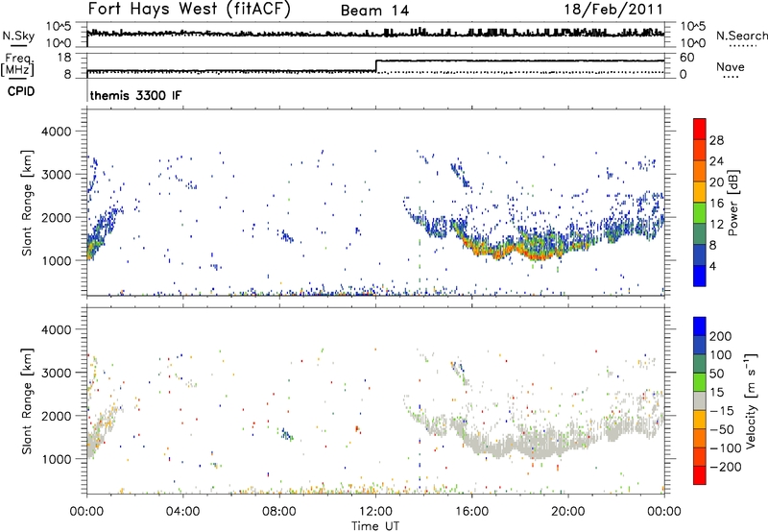Click the '-50' tick on the Velocity colorbar
This screenshot has width=768, height=532.
click(x=722, y=429)
